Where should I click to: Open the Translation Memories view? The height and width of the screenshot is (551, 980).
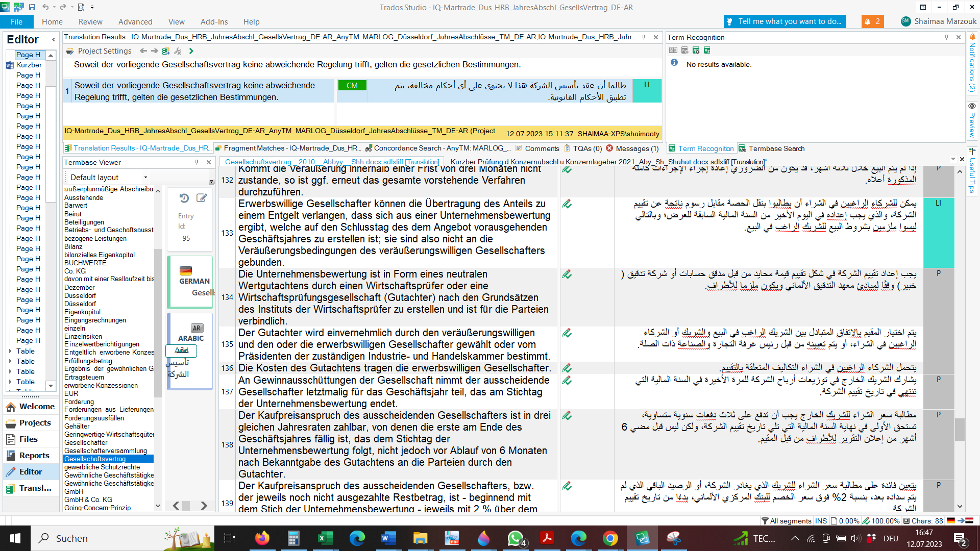pos(31,488)
